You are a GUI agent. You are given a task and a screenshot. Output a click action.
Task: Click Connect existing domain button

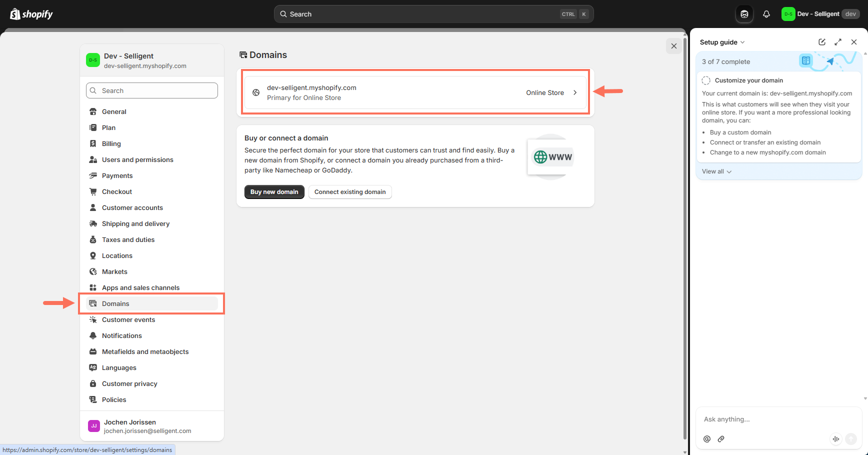click(x=350, y=192)
